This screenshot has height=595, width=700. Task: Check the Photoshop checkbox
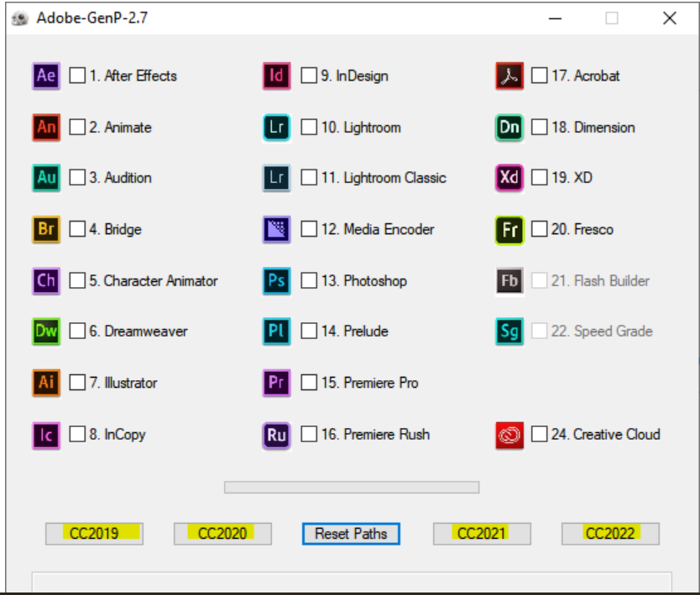pyautogui.click(x=309, y=280)
